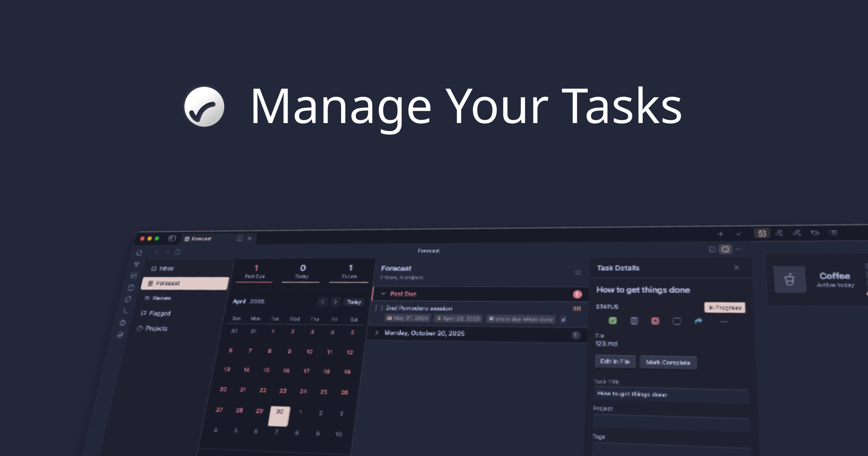Go back with the left navigation arrow under the tab bar
The image size is (868, 456).
click(157, 252)
